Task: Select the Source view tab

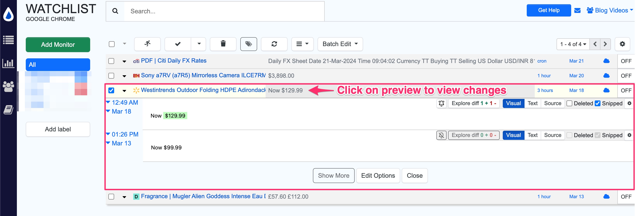Action: click(x=553, y=103)
